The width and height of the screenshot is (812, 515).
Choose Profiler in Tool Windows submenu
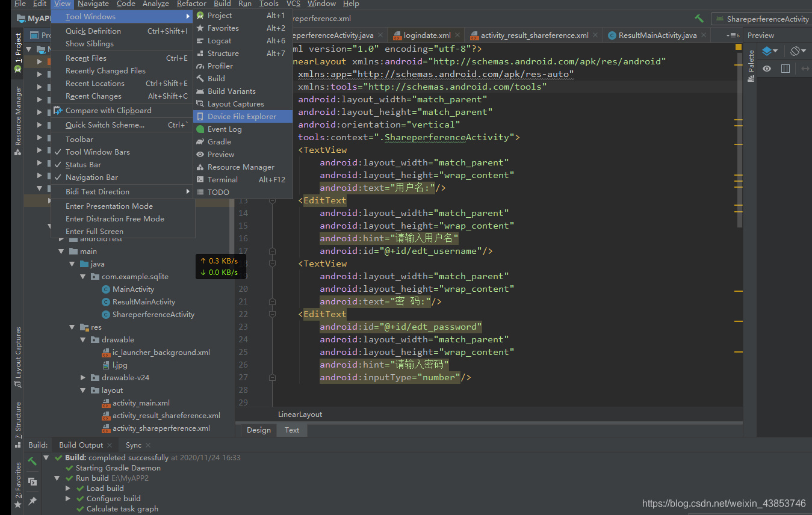pyautogui.click(x=243, y=66)
